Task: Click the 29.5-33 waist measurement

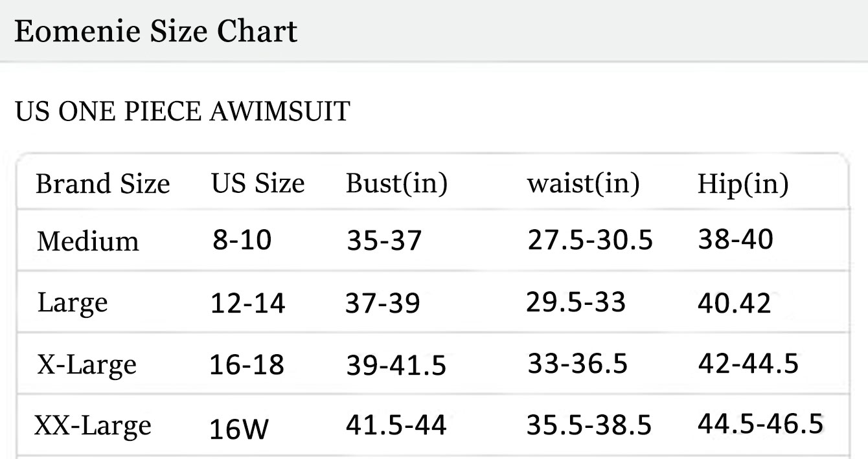Action: (576, 302)
